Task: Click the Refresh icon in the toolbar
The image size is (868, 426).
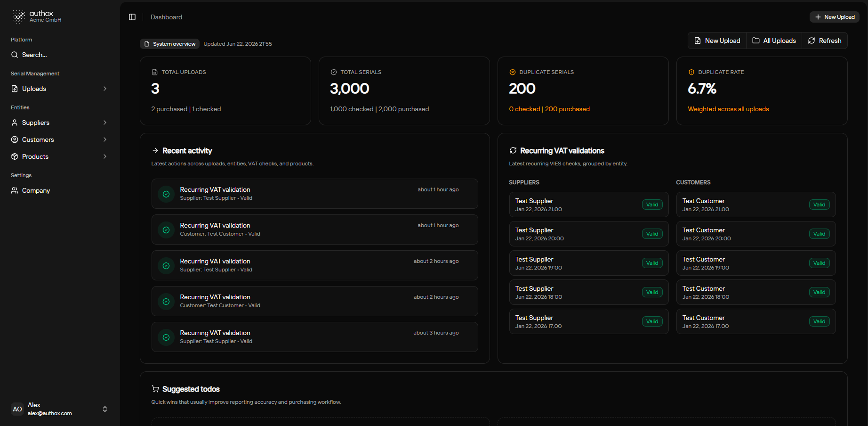Action: (x=811, y=41)
